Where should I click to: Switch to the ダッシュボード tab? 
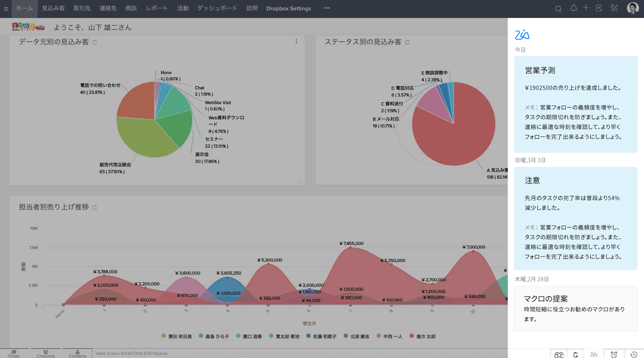tap(217, 9)
